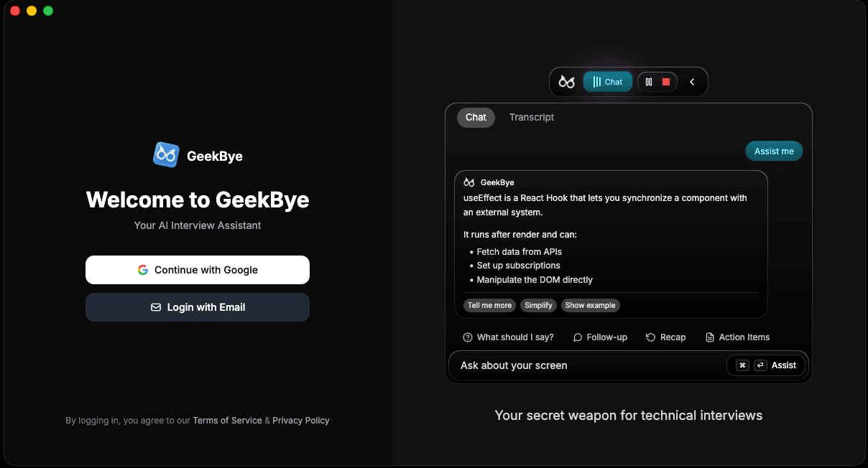The image size is (868, 468).
Task: Click the Fetch data from APIs bullet
Action: (520, 252)
